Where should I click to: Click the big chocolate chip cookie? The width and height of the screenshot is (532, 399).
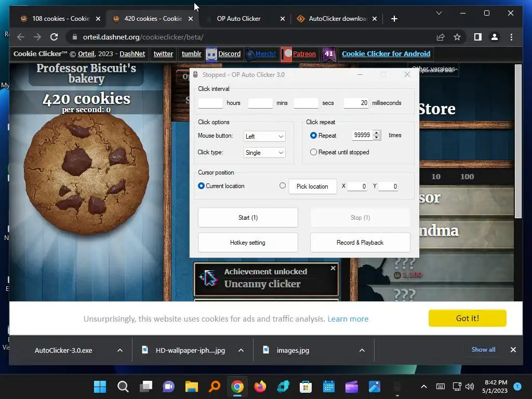[x=86, y=174]
